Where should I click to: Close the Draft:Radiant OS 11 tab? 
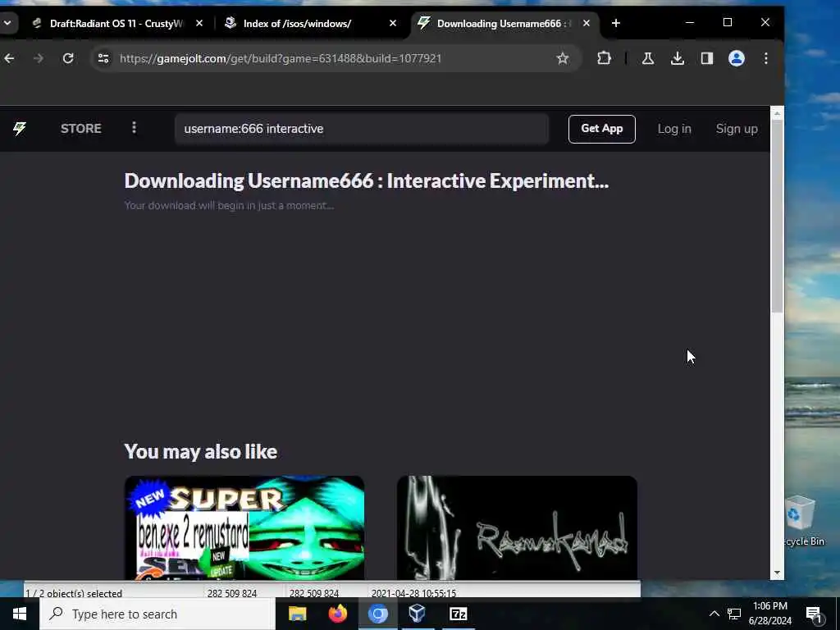pyautogui.click(x=199, y=23)
